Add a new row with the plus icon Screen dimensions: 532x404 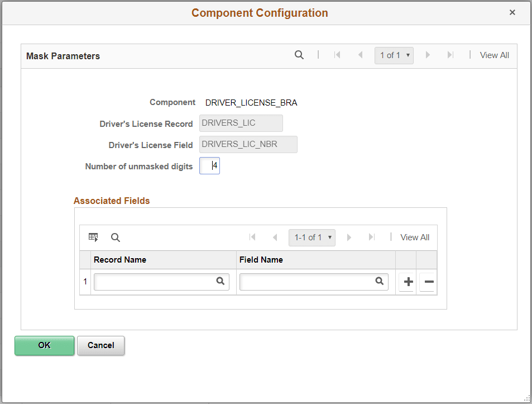[406, 282]
